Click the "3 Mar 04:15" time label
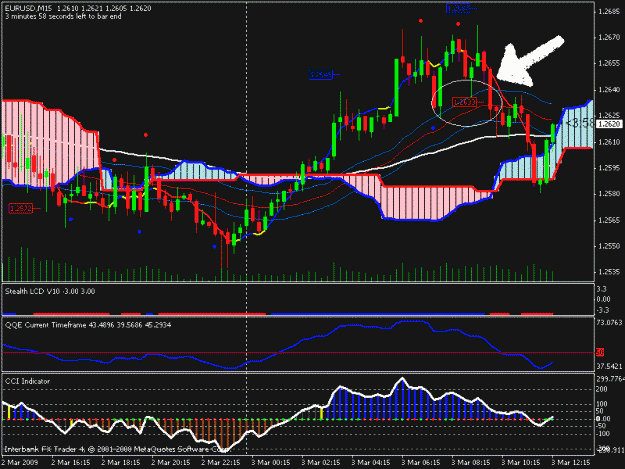 coord(370,463)
